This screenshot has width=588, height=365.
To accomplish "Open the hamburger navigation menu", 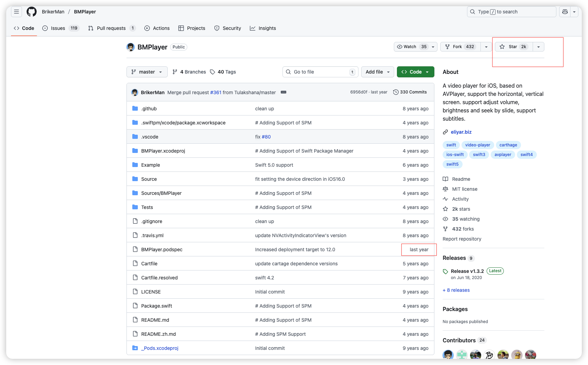I will click(x=16, y=12).
